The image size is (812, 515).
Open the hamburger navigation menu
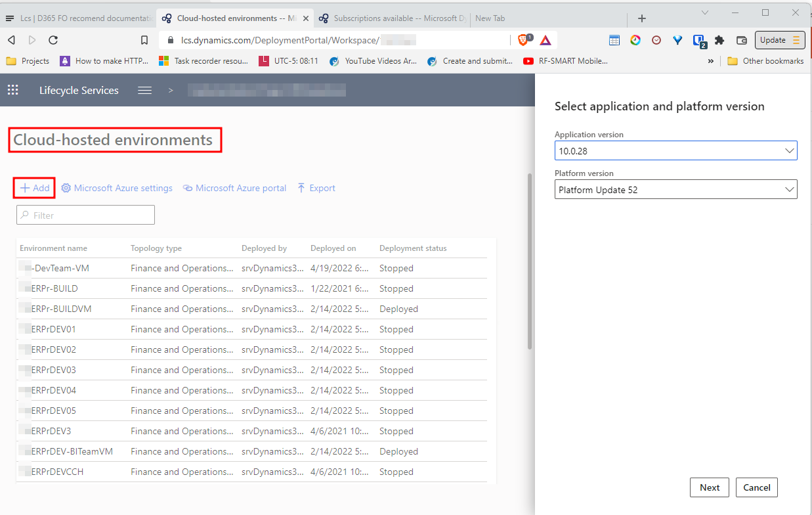click(x=145, y=91)
